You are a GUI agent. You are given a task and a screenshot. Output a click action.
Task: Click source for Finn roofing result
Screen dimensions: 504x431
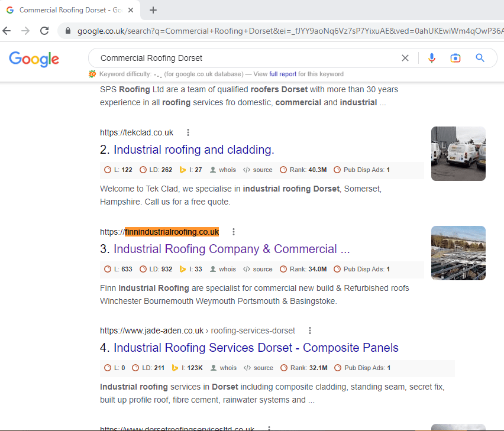point(258,269)
